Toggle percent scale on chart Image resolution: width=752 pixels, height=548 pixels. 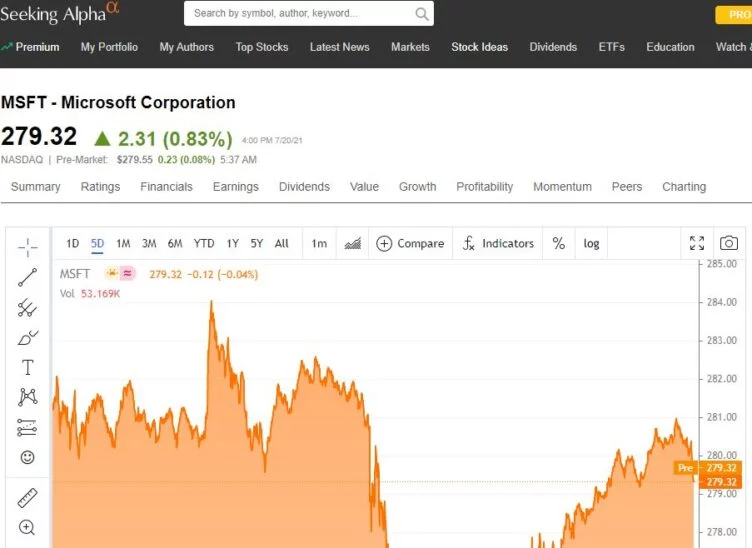click(x=558, y=243)
